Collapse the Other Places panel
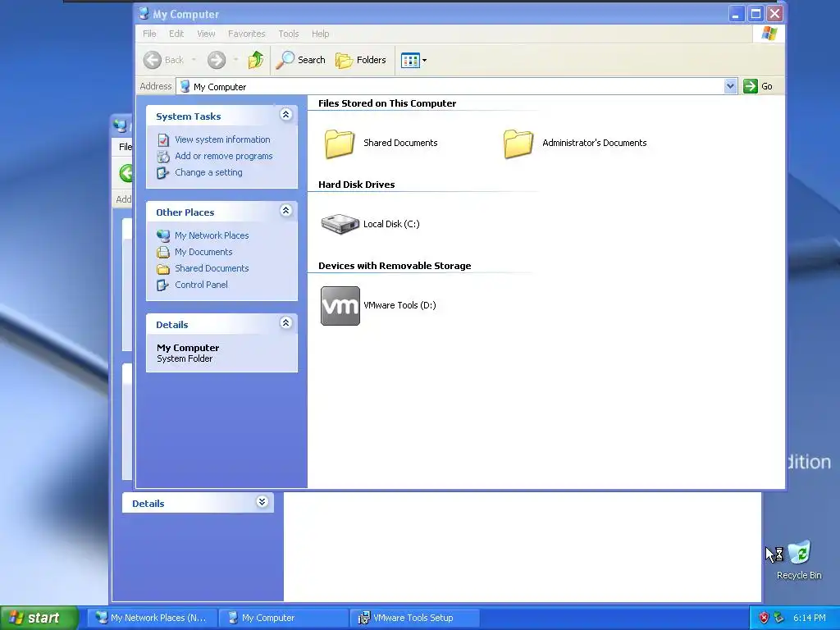The height and width of the screenshot is (630, 840). tap(285, 210)
